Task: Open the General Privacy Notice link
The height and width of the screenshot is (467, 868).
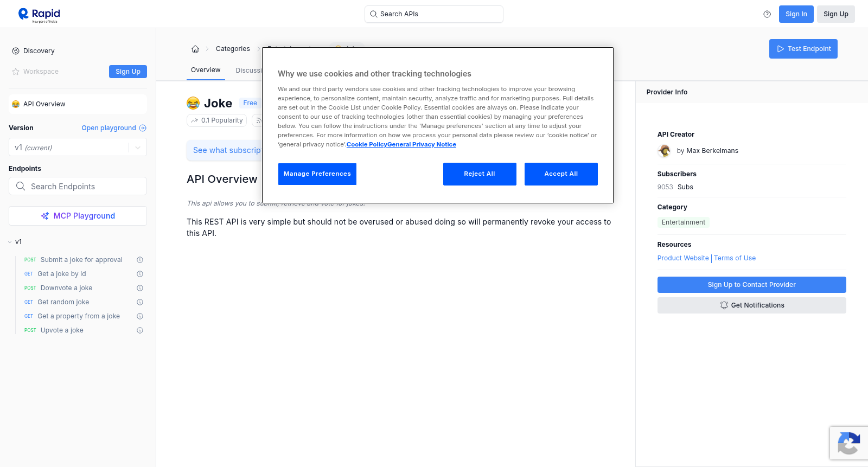Action: click(422, 144)
